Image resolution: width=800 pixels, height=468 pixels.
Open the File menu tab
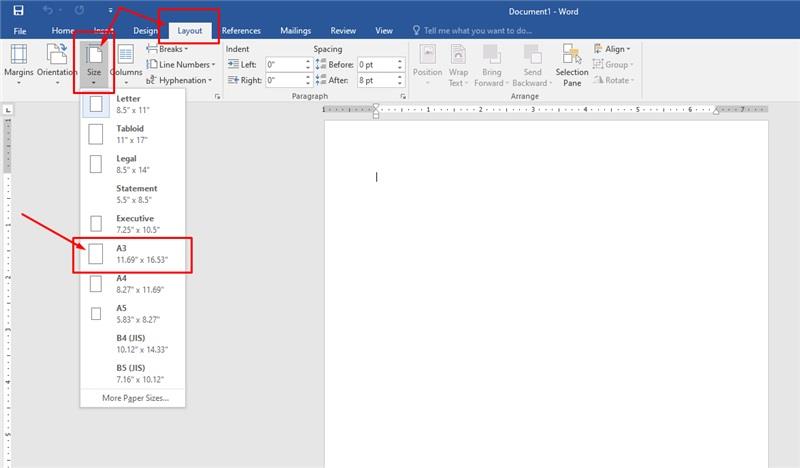(x=20, y=31)
